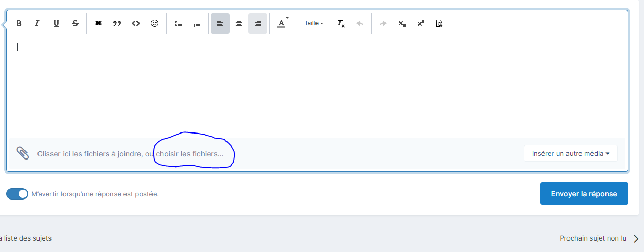The width and height of the screenshot is (644, 252).
Task: Click the chevron next to Prochain sujet
Action: [x=636, y=239]
